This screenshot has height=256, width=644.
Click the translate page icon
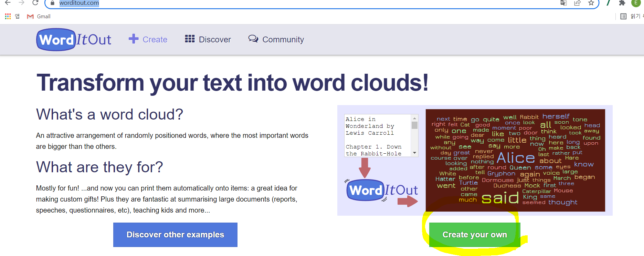(x=563, y=3)
